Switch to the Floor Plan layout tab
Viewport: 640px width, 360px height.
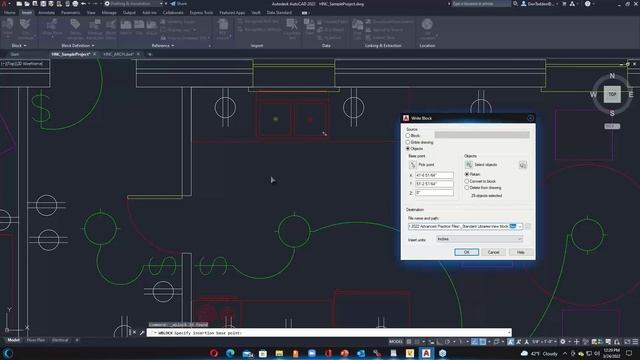click(x=36, y=340)
